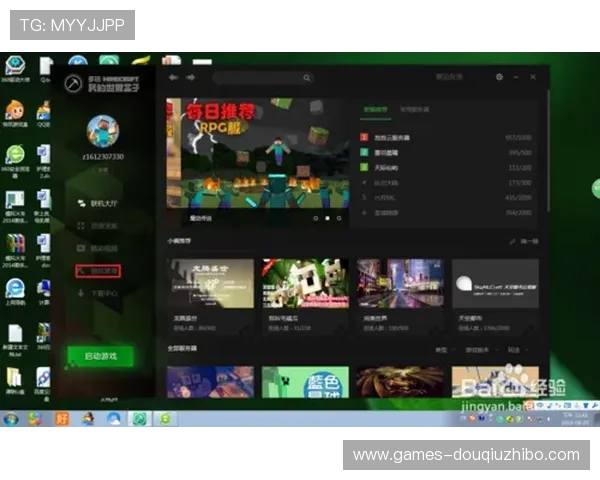Click the pickaxe logo of Minecraft box
Viewport: 600px width, 480px height.
pyautogui.click(x=73, y=83)
